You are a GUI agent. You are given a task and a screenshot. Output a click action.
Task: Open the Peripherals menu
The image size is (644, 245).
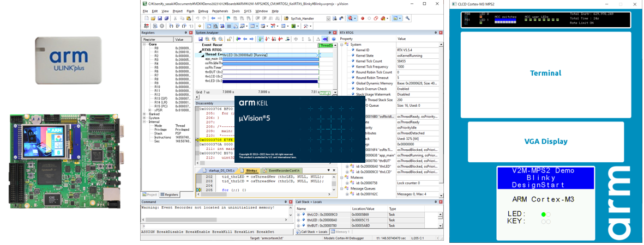tap(220, 11)
